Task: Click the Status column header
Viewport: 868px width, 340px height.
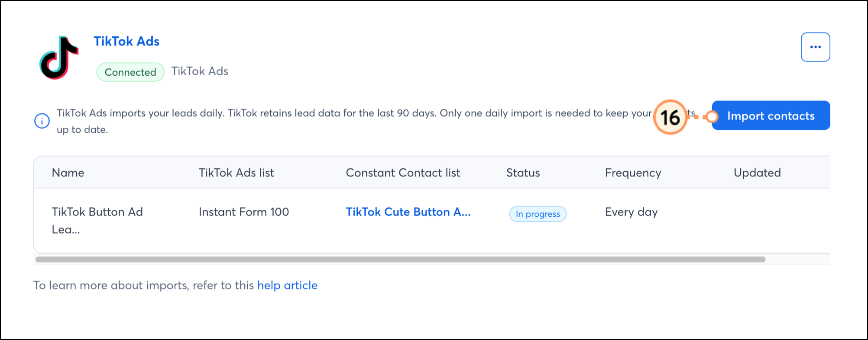Action: pyautogui.click(x=523, y=172)
